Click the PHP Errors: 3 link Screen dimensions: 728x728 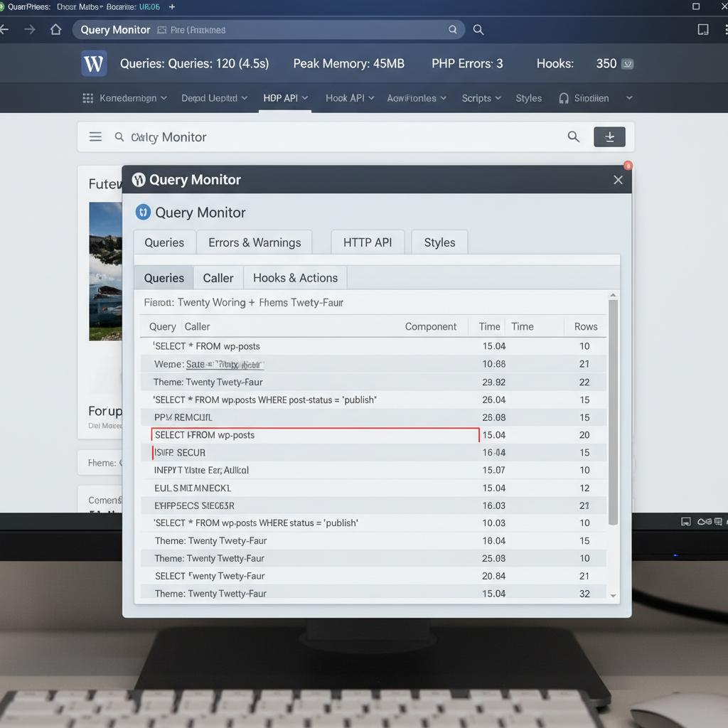click(467, 63)
